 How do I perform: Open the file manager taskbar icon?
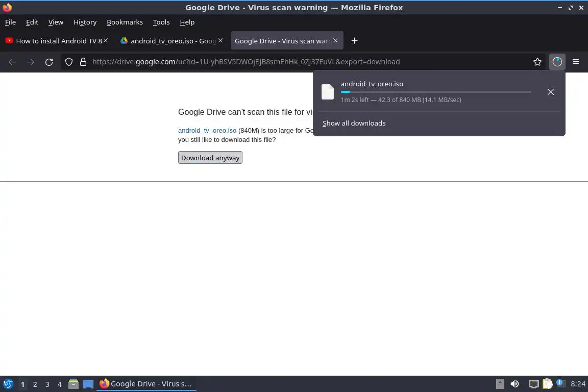point(73,384)
